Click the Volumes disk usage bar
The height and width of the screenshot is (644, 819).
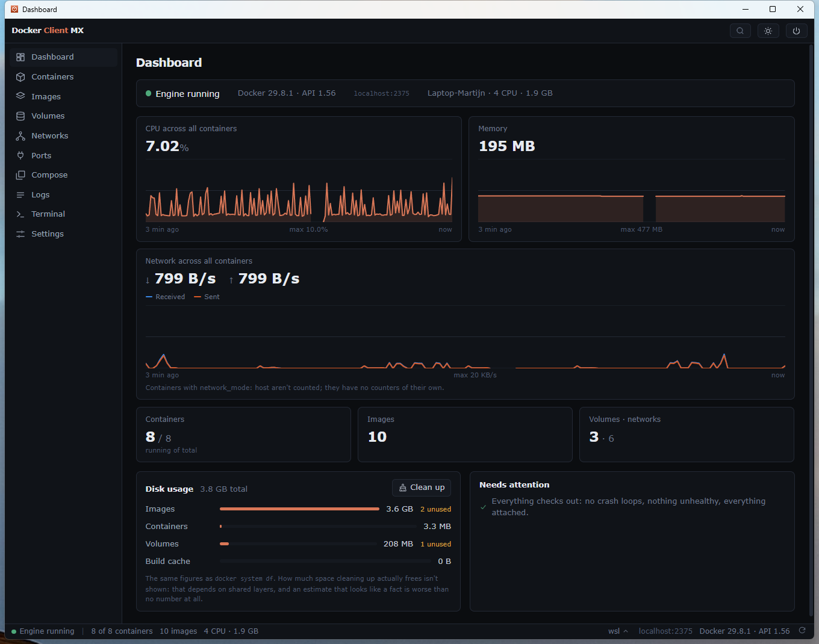(x=299, y=544)
